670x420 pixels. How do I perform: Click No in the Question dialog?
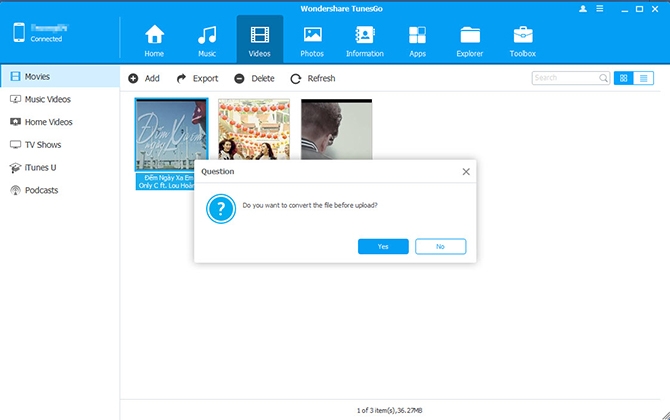pyautogui.click(x=441, y=247)
